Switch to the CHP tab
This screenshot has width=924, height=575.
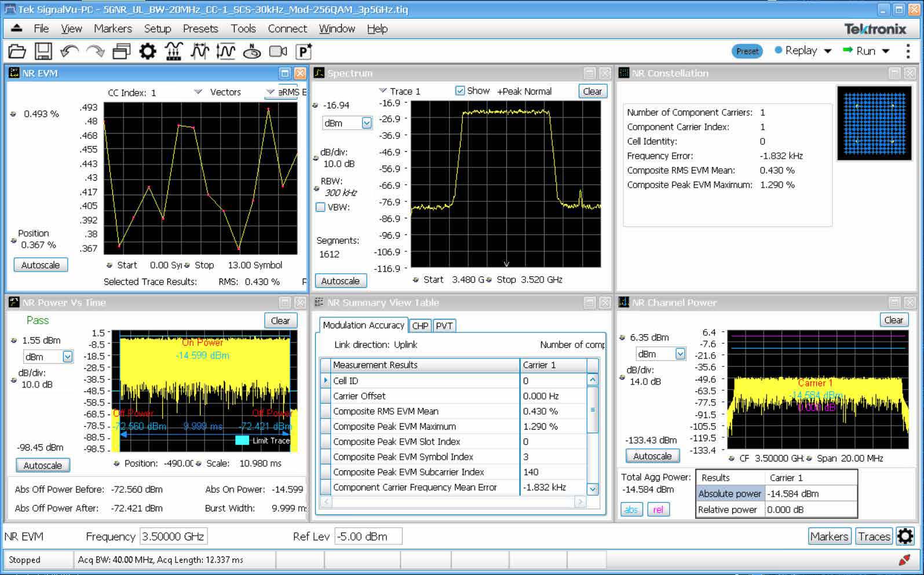coord(420,326)
